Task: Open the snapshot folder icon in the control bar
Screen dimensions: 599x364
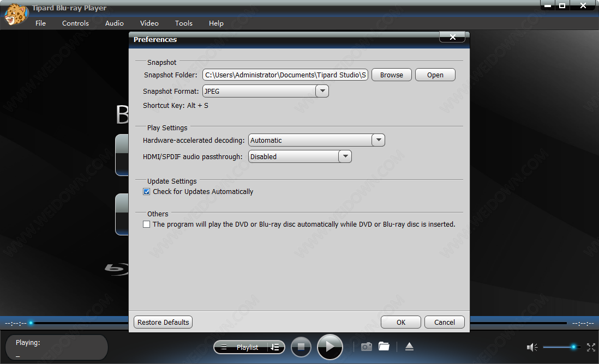Action: coord(384,347)
